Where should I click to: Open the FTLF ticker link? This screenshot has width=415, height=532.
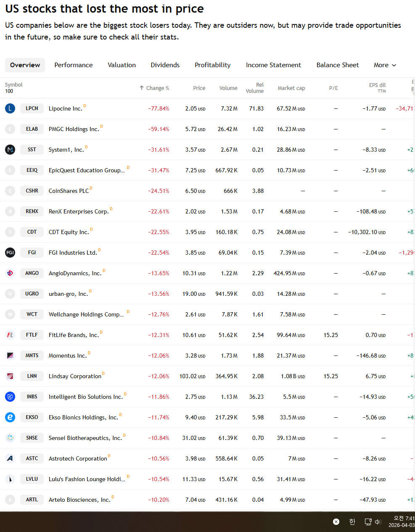[x=32, y=335]
